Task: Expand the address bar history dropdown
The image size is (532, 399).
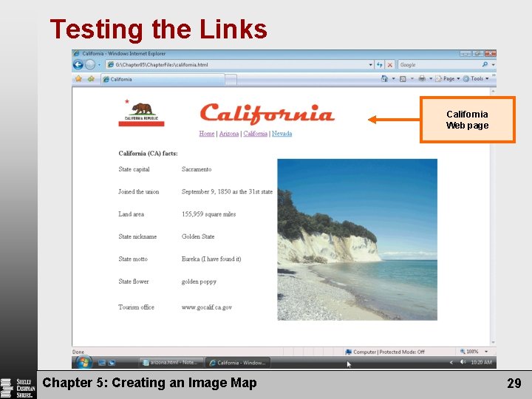Action: tap(370, 64)
